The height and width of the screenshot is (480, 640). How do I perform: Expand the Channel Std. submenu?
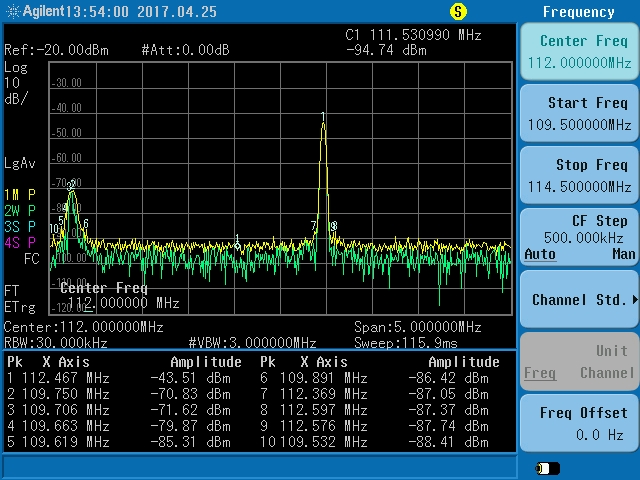[579, 300]
